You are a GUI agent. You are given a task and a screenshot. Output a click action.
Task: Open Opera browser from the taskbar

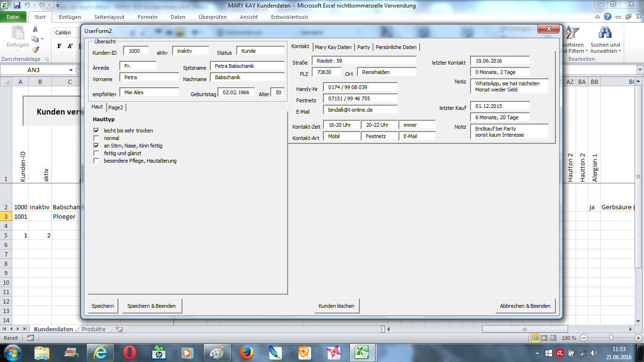(130, 353)
